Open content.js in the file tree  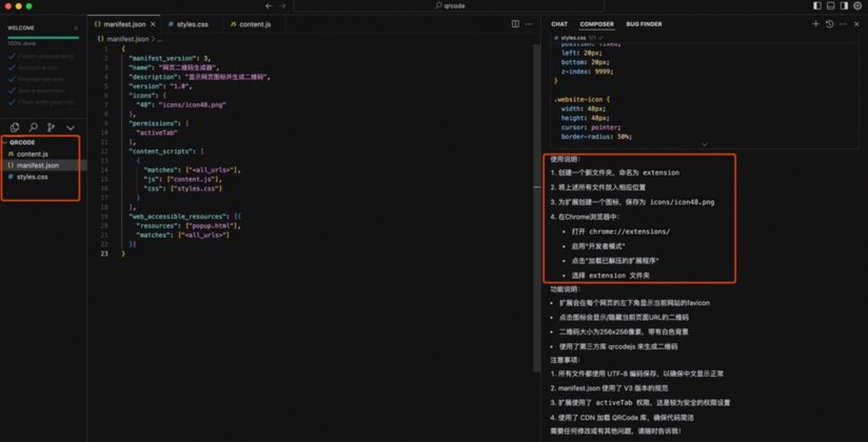pyautogui.click(x=32, y=154)
